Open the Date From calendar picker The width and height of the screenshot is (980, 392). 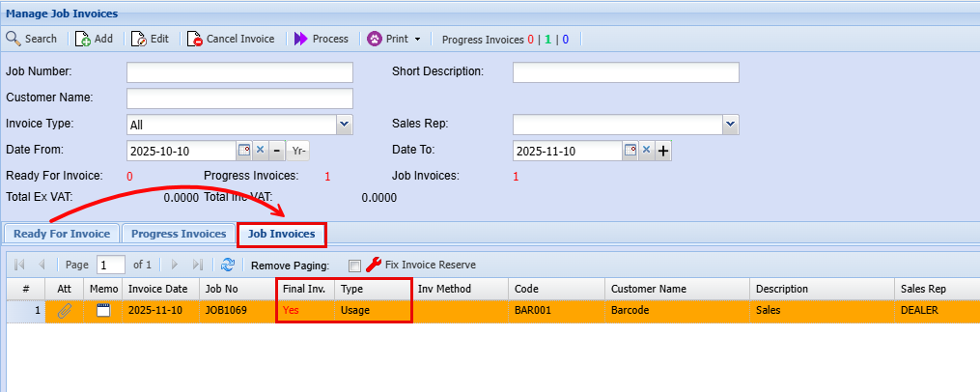coord(244,151)
